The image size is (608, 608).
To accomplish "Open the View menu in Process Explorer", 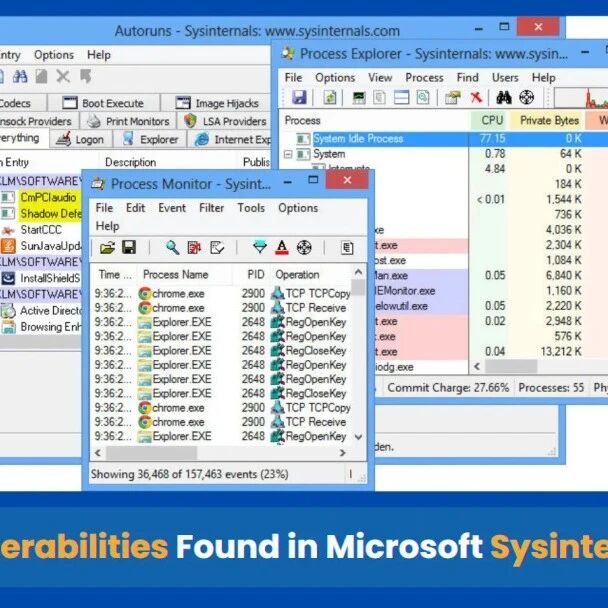I will [x=380, y=78].
